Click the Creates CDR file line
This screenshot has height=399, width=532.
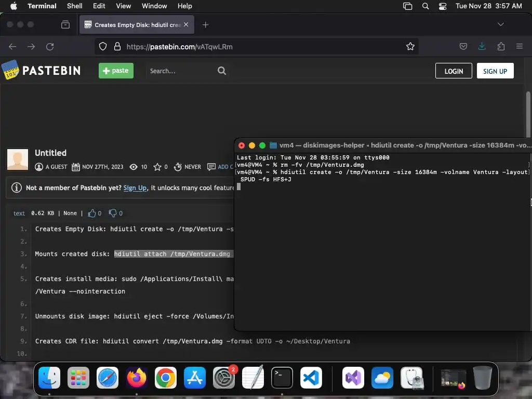point(192,341)
